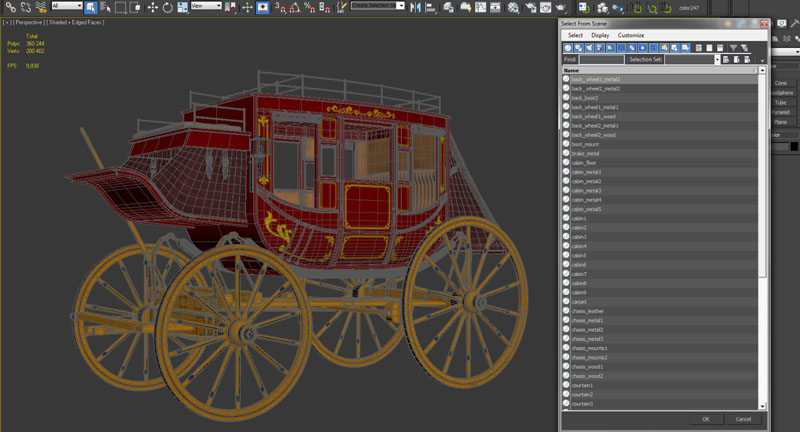Screen dimensions: 800x432
Task: Toggle the Angle Snap tool
Action: click(296, 6)
